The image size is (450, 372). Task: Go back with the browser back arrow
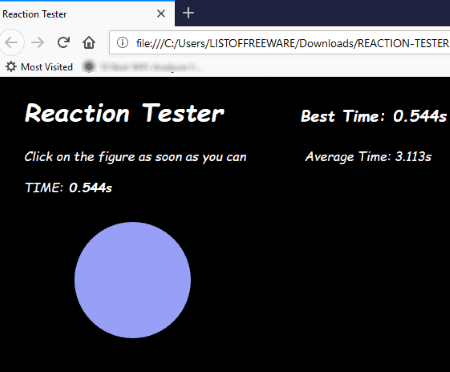click(x=12, y=42)
